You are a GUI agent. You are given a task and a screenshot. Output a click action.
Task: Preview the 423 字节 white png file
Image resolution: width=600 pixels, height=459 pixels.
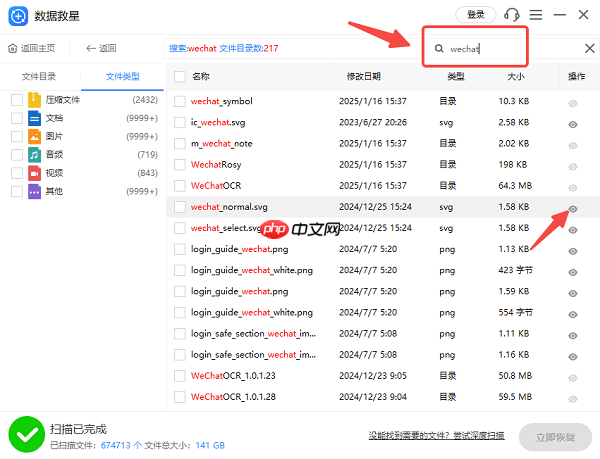pyautogui.click(x=573, y=272)
